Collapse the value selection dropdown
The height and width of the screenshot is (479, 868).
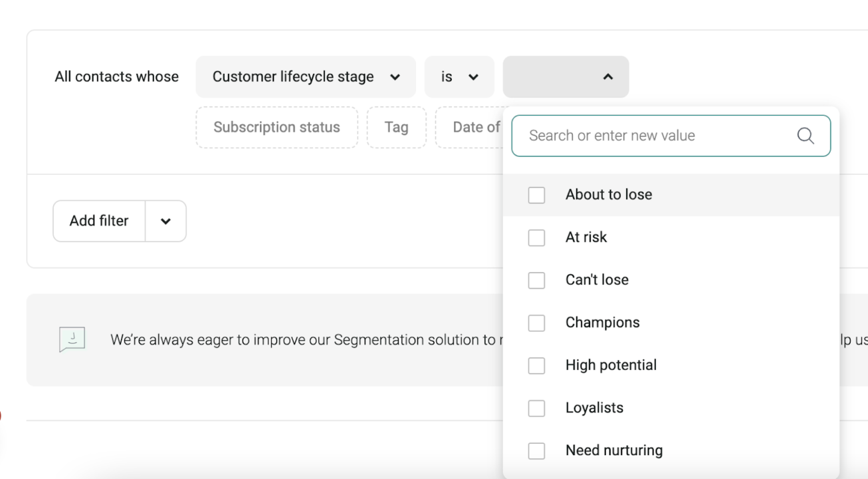tap(607, 77)
